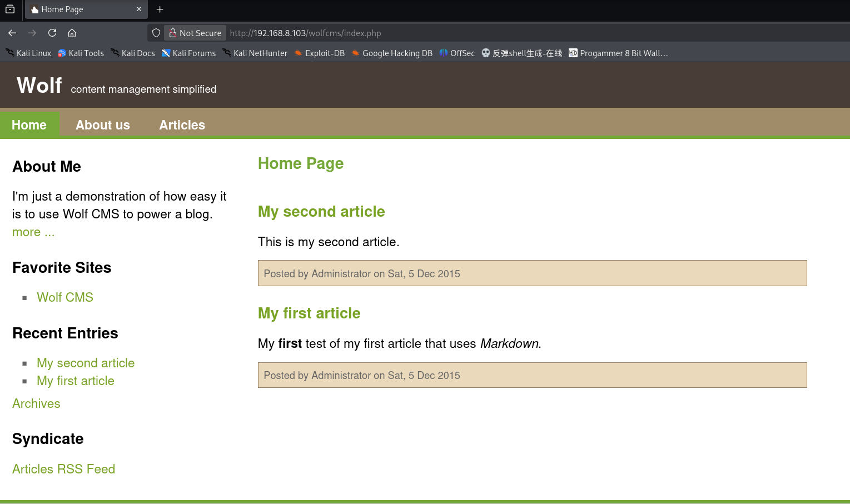Open the Google Hacking DB bookmark

click(x=392, y=53)
